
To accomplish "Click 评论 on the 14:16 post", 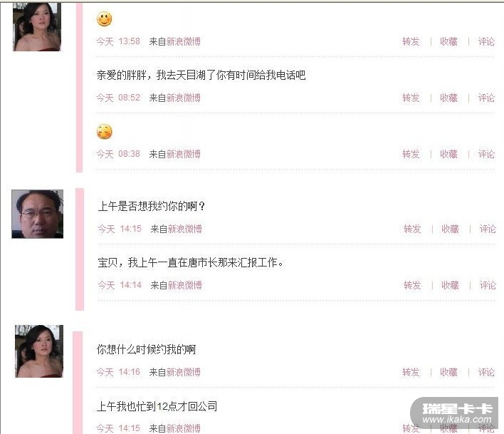I will tap(486, 372).
